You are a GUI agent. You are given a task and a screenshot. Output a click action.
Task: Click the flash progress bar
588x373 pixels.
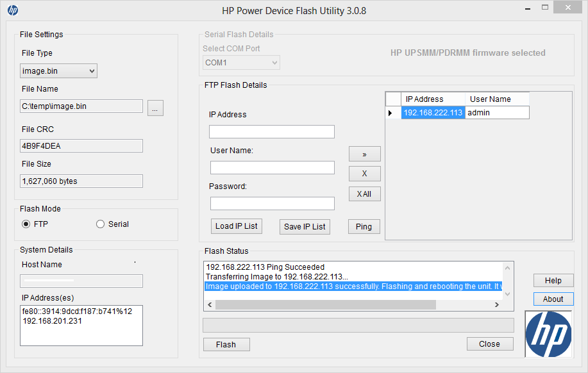(358, 326)
